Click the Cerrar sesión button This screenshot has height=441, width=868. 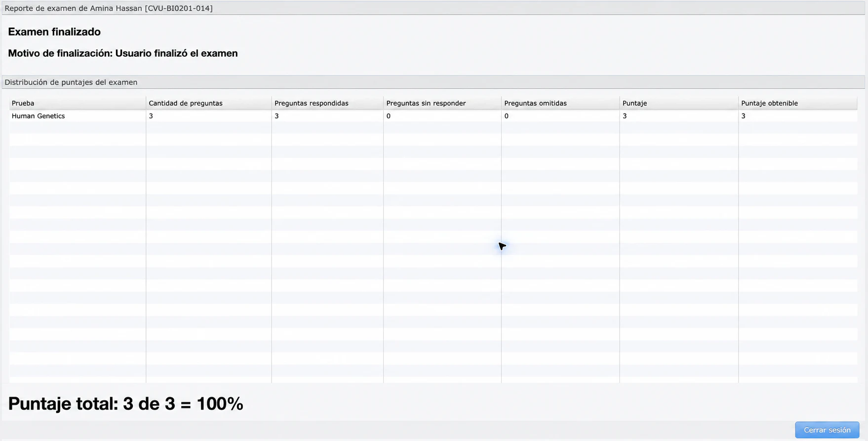click(x=827, y=430)
